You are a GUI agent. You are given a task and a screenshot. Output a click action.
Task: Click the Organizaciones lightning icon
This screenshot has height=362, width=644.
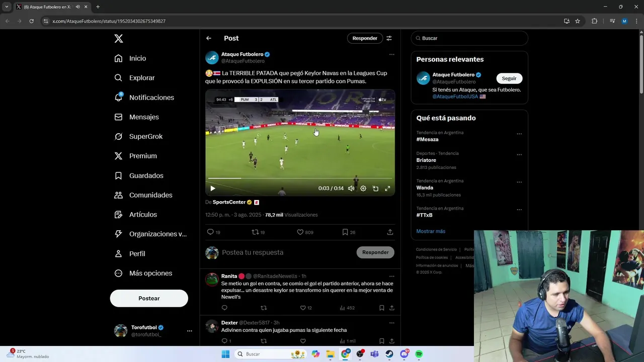[118, 234]
